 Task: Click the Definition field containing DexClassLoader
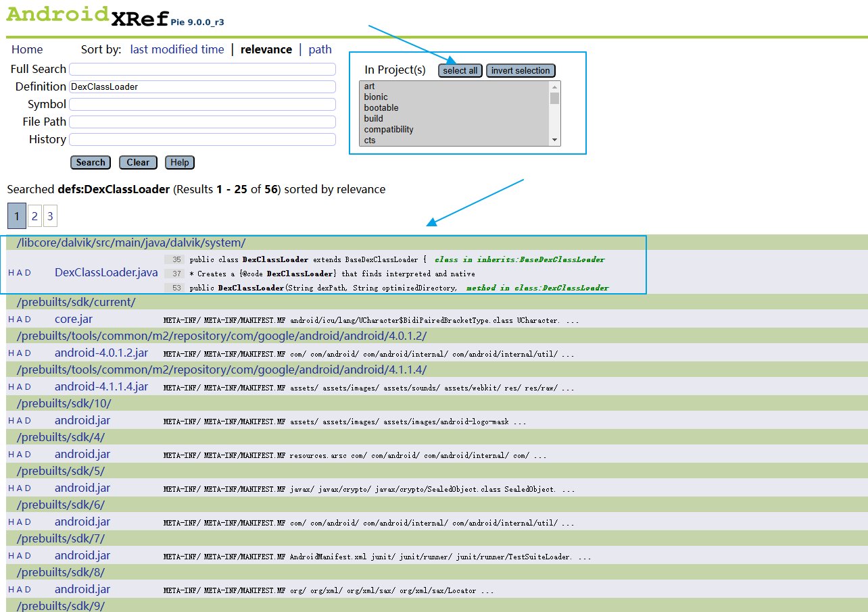point(203,86)
